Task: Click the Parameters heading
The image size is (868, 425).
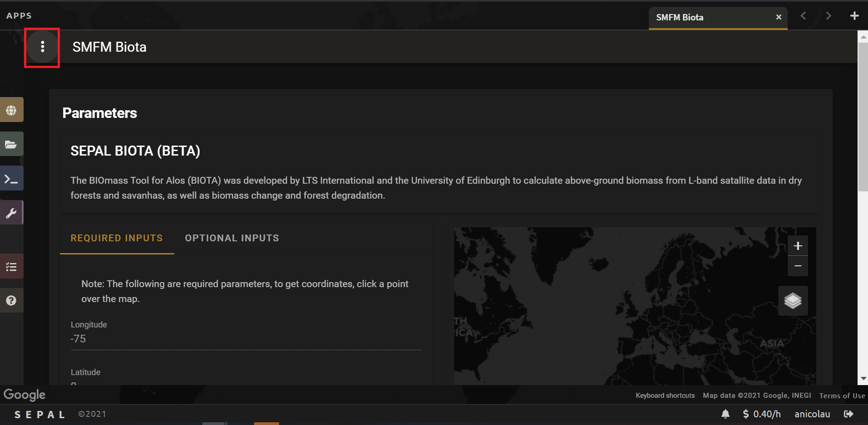Action: click(100, 113)
